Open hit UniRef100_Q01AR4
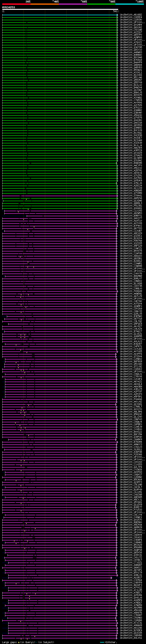 pos(131,25)
